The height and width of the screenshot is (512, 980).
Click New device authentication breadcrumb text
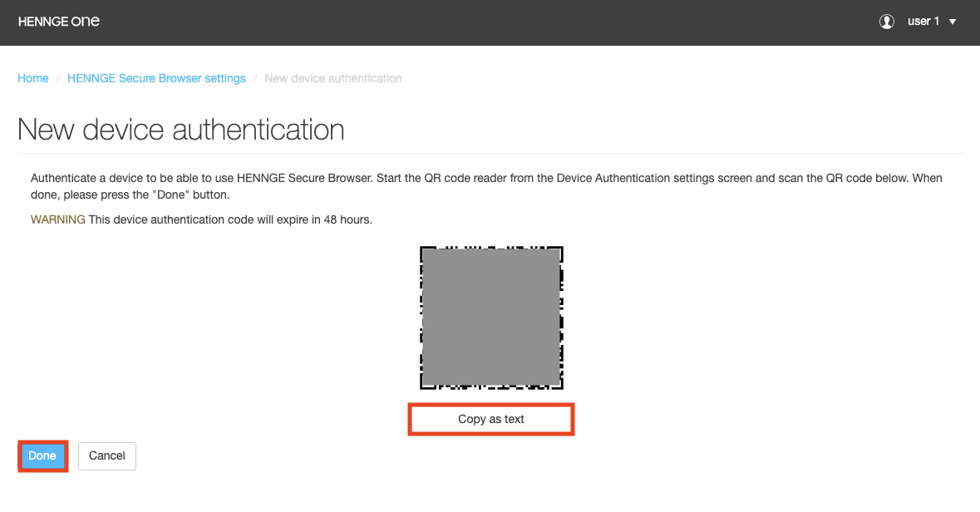333,78
